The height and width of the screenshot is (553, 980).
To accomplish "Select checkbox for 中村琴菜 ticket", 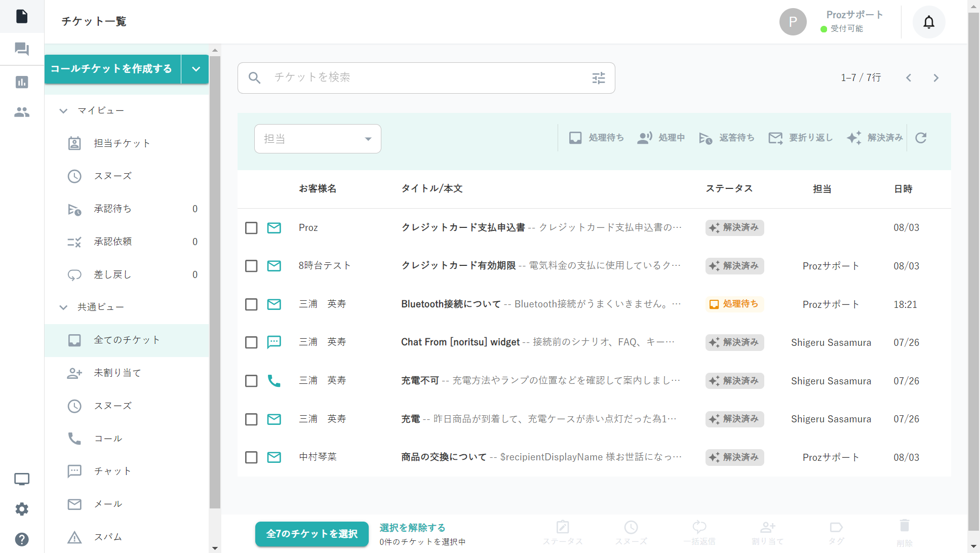I will 251,457.
